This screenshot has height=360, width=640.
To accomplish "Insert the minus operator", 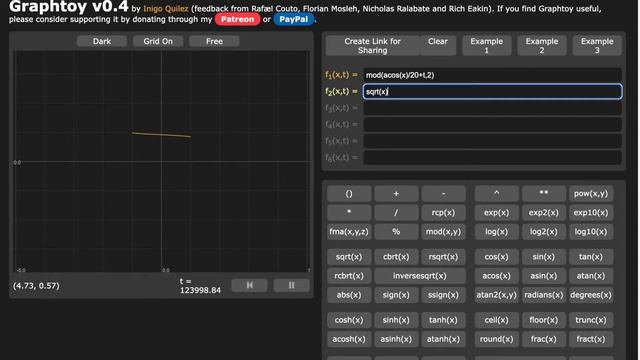I will point(443,194).
